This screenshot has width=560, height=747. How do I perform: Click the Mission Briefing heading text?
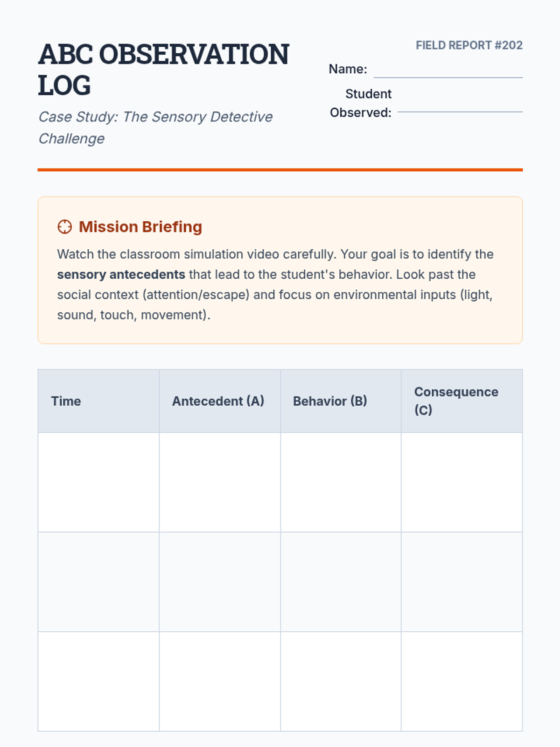[x=140, y=227]
